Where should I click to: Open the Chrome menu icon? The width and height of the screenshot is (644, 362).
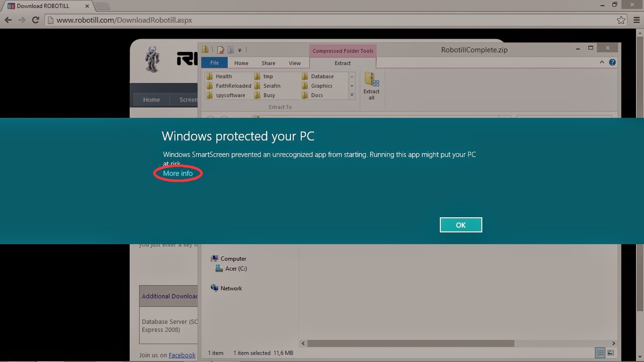pos(636,20)
